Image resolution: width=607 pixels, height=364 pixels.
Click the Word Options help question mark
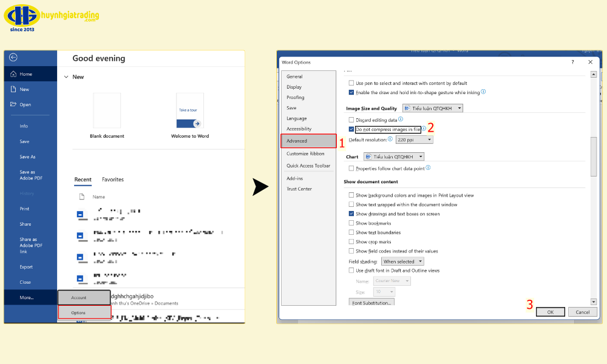pyautogui.click(x=572, y=62)
